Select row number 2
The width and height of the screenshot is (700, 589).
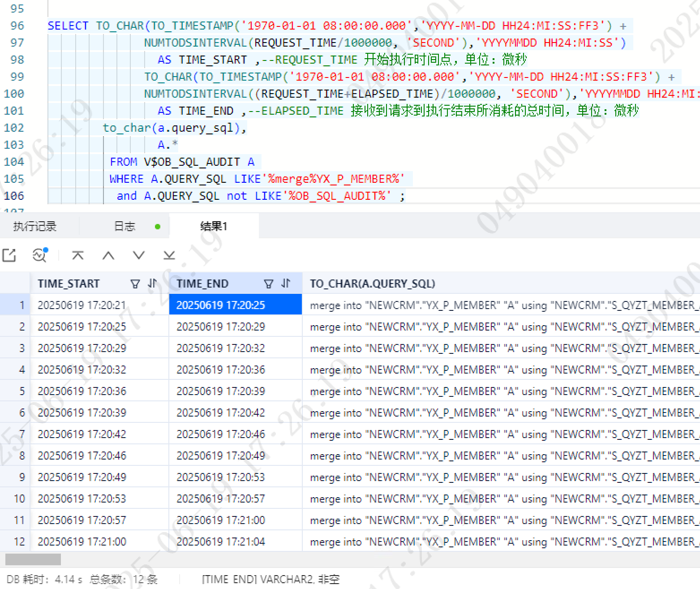[15, 327]
